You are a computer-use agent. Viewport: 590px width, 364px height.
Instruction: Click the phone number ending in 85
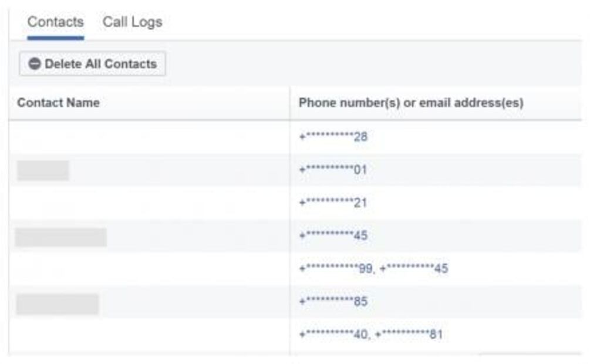333,302
